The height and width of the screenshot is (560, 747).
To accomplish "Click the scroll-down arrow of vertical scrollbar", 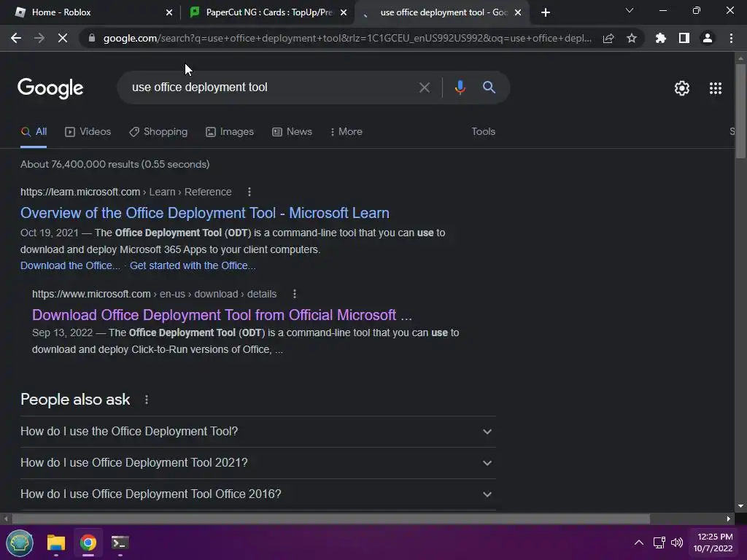I will pos(740,506).
